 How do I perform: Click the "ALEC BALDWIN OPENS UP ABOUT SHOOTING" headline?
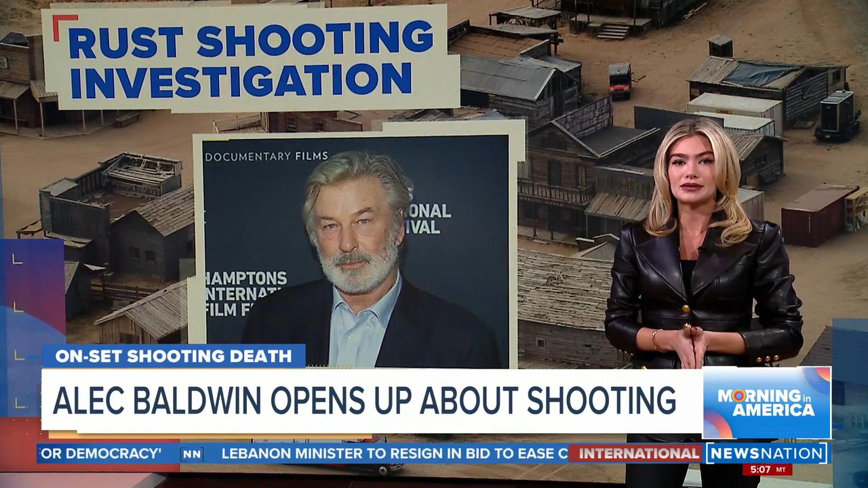(x=365, y=400)
